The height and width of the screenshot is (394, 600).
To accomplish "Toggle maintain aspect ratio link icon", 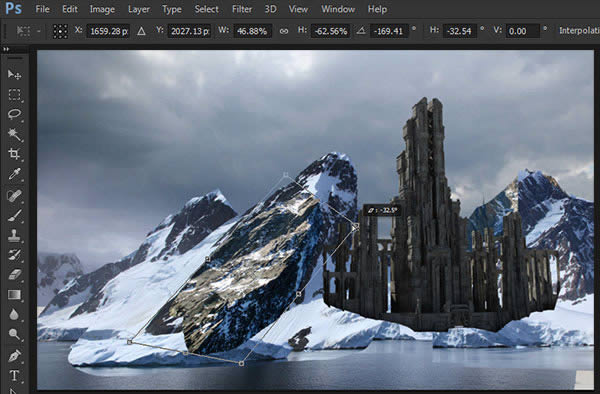I will point(284,31).
